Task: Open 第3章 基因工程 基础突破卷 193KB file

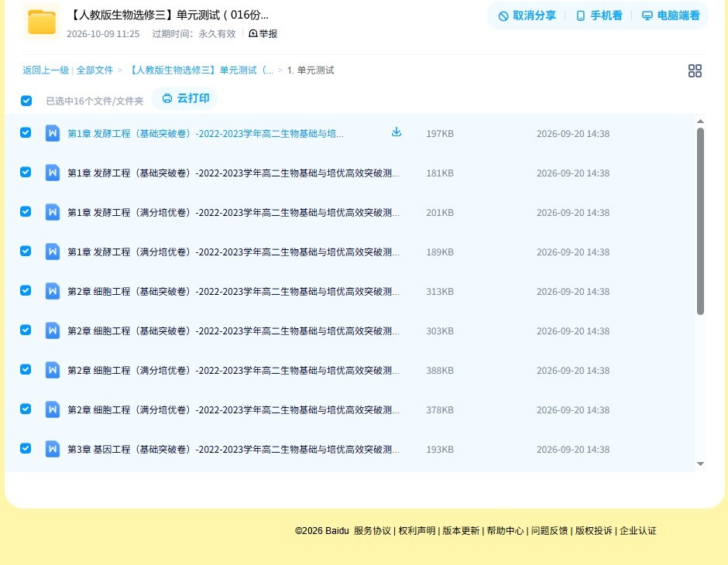Action: point(233,449)
